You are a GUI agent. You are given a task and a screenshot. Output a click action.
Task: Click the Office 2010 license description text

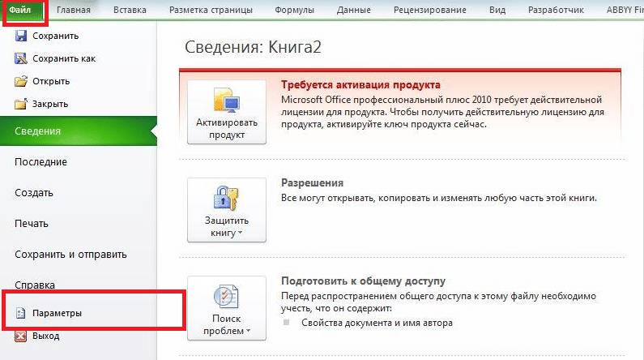(442, 112)
